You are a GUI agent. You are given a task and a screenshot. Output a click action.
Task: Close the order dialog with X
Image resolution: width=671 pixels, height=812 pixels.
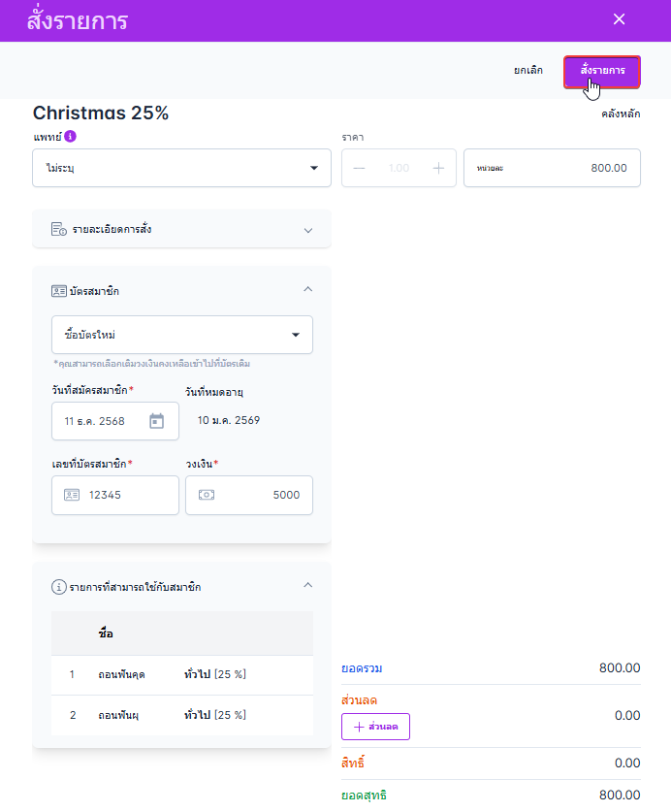coord(619,19)
